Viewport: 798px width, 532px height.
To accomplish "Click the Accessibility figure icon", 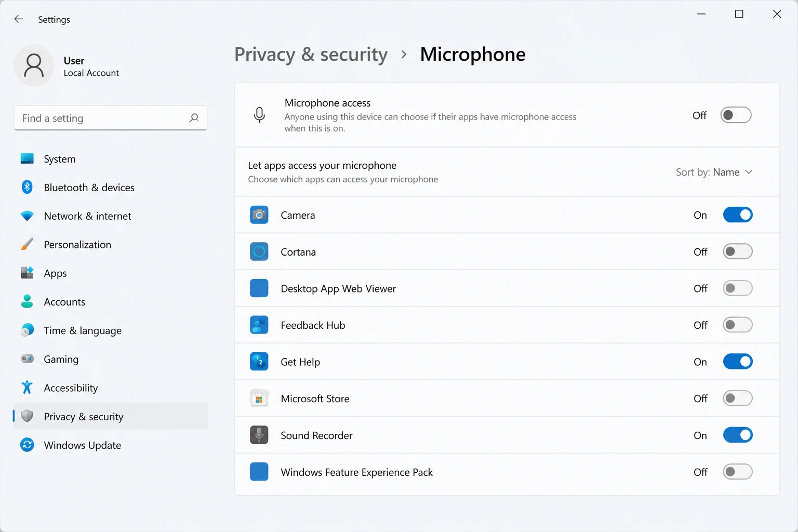I will click(x=27, y=387).
